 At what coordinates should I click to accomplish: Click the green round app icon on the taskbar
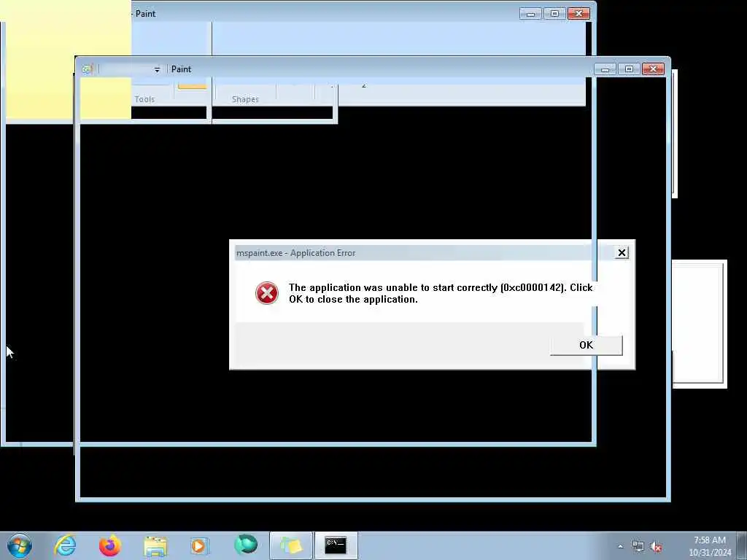[246, 545]
